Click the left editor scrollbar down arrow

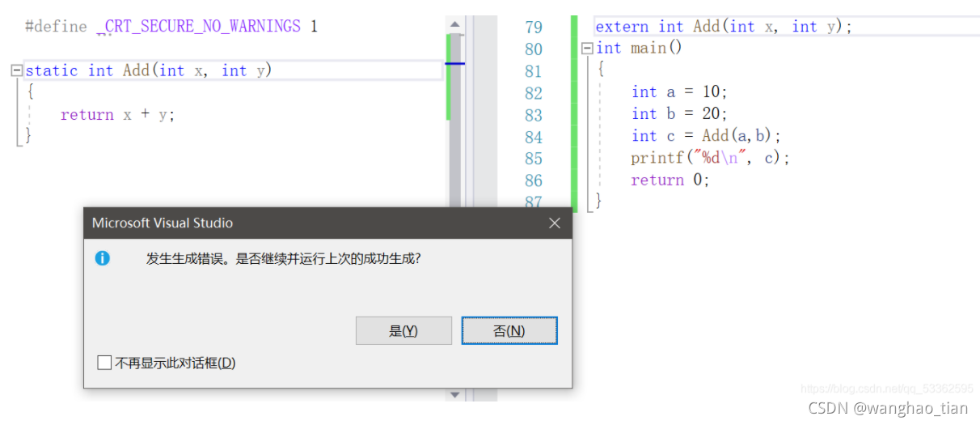pos(454,394)
